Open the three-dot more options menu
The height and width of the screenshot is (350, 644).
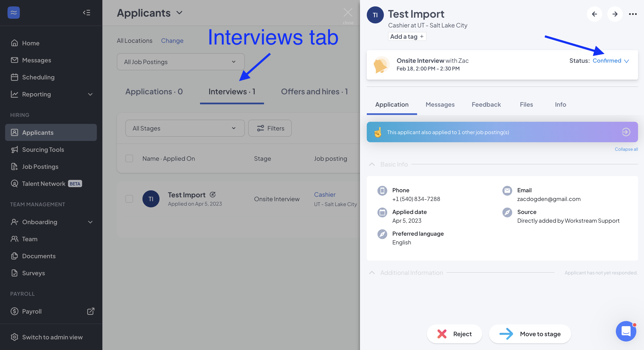[x=632, y=14]
